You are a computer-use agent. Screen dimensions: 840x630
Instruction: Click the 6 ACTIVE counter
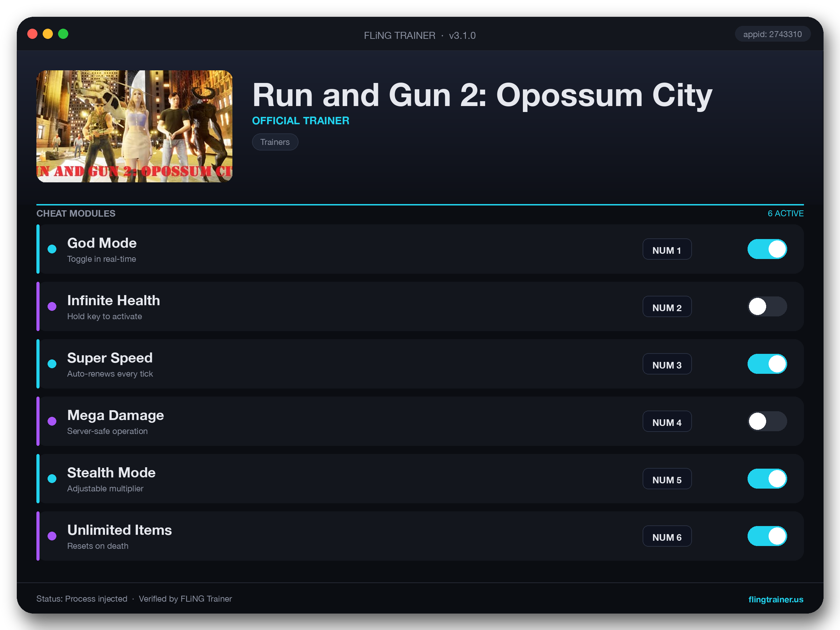coord(785,213)
